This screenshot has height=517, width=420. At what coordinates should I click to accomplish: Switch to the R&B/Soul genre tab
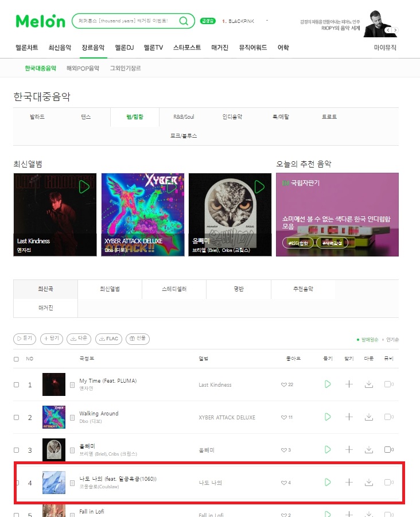(x=184, y=116)
